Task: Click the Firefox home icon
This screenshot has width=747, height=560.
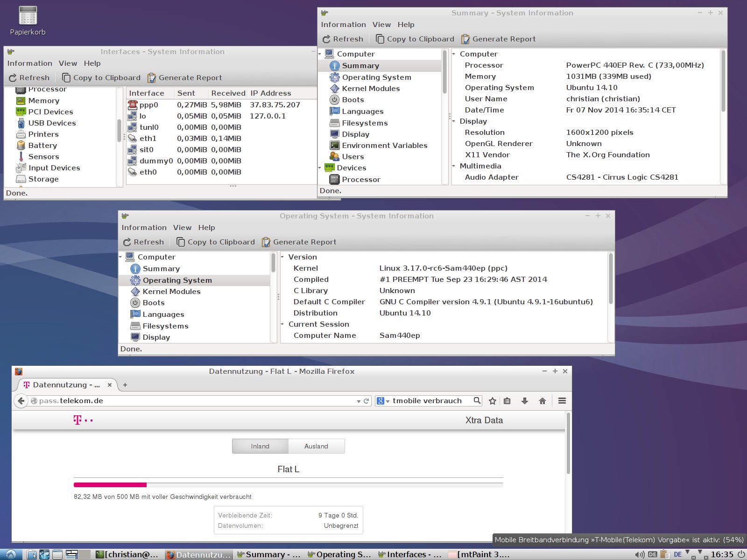Action: (x=542, y=401)
